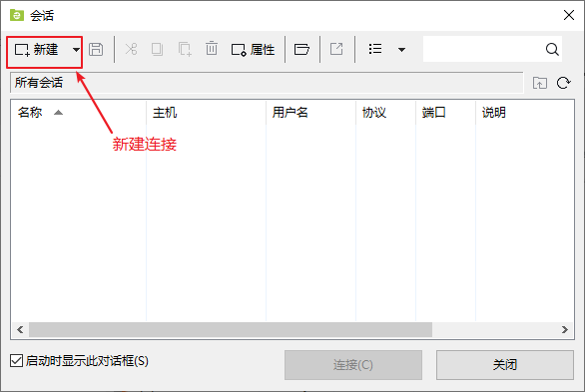Click the delete trash can icon
585x392 pixels.
pos(212,49)
